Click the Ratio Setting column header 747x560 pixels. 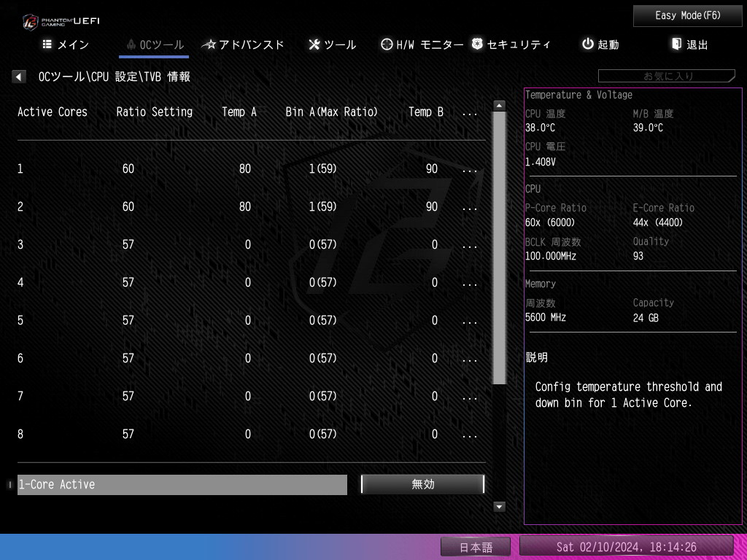pos(155,112)
